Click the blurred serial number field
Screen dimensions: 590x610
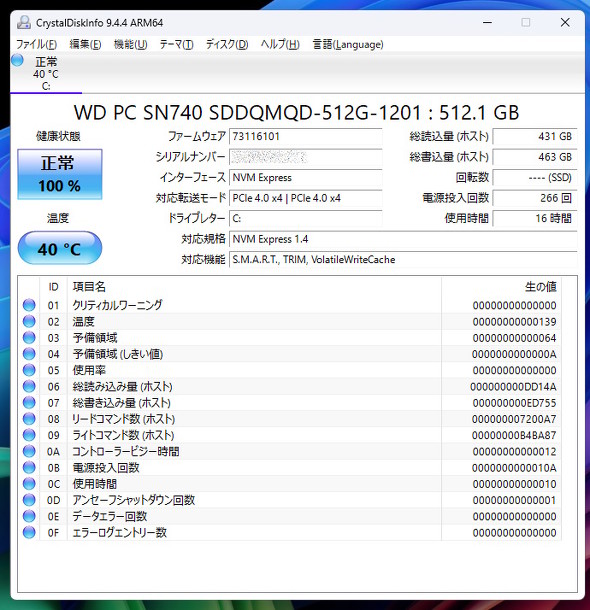[305, 157]
